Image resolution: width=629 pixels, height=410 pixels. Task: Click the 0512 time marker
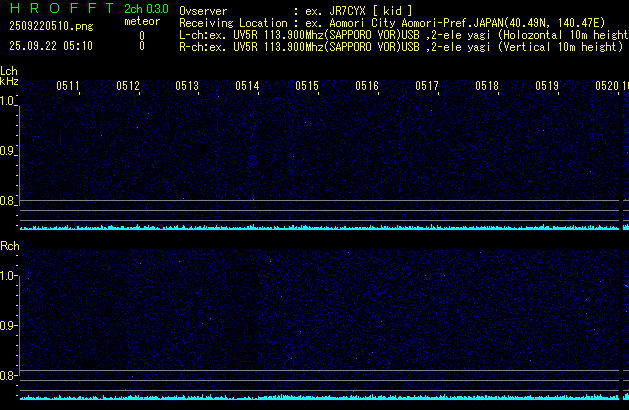pos(128,87)
